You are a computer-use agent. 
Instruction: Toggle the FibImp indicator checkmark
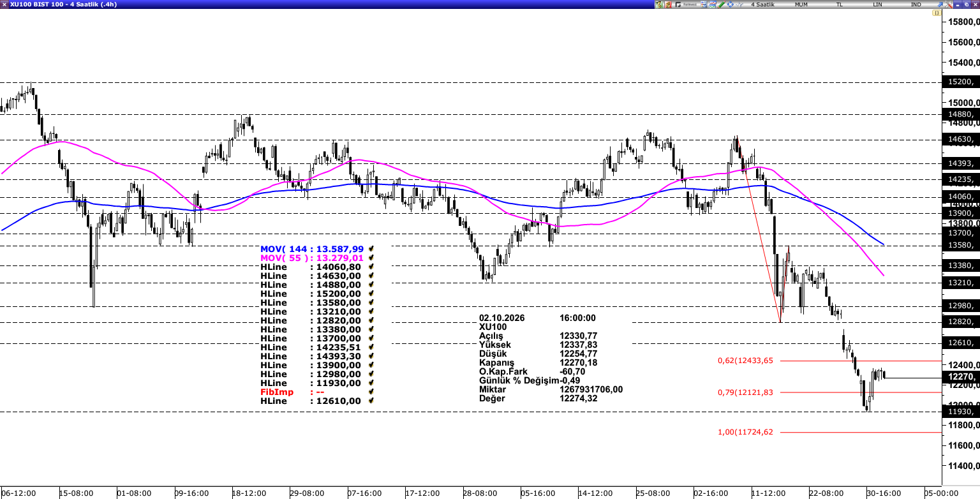[371, 392]
